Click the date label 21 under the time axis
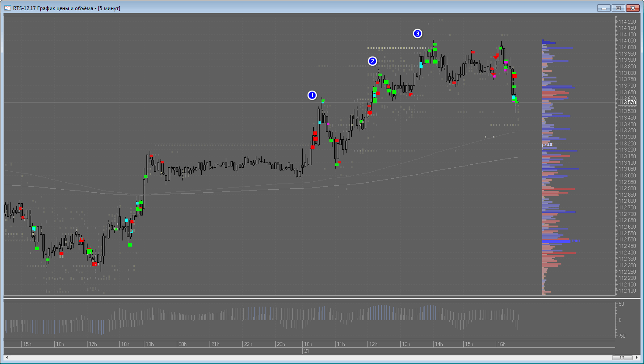 click(307, 351)
